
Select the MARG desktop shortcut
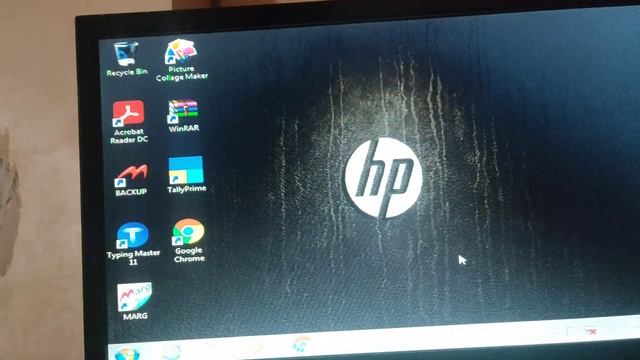[x=134, y=301]
